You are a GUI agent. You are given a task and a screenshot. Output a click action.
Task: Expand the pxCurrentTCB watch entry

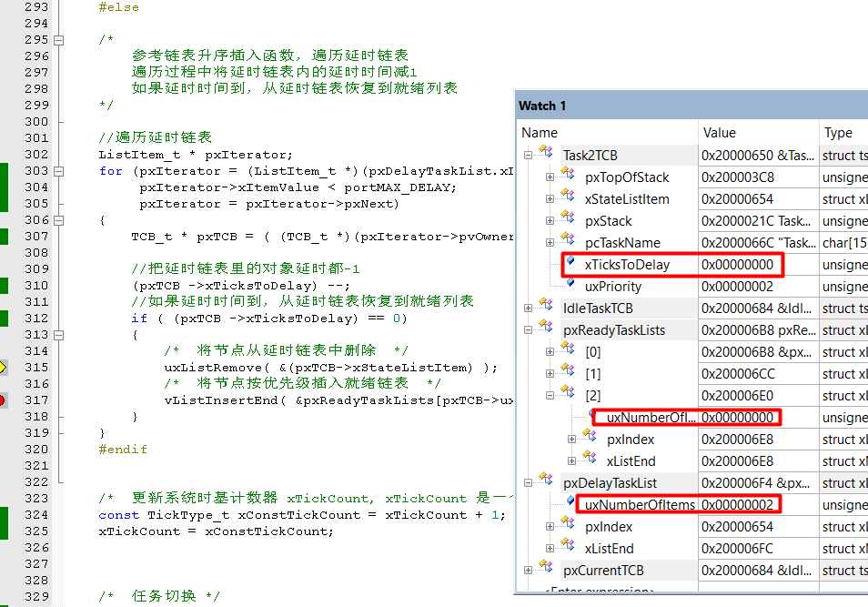528,570
